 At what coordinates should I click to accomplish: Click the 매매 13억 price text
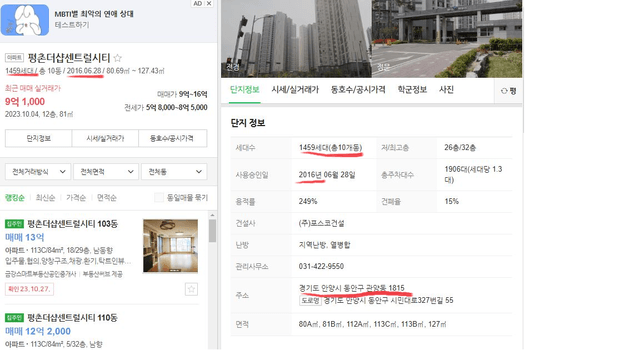tap(24, 237)
